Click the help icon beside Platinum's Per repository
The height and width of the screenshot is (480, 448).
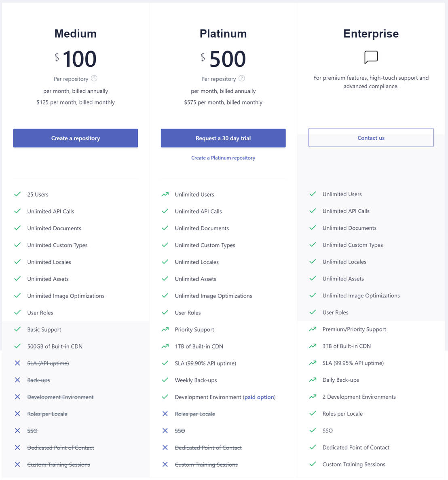242,79
